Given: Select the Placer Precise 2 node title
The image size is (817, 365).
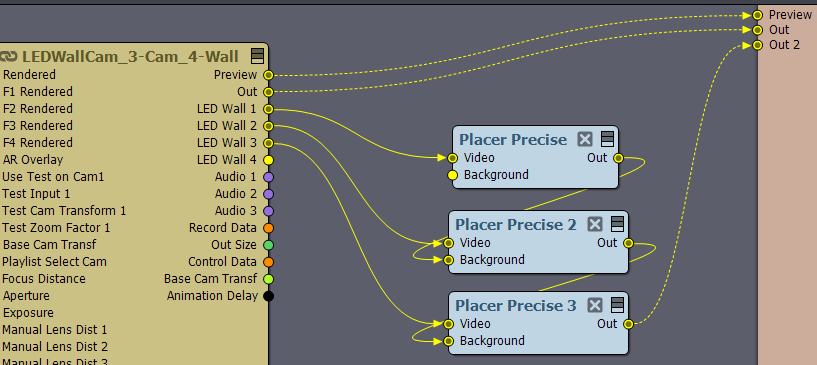Looking at the screenshot, I should pos(516,224).
